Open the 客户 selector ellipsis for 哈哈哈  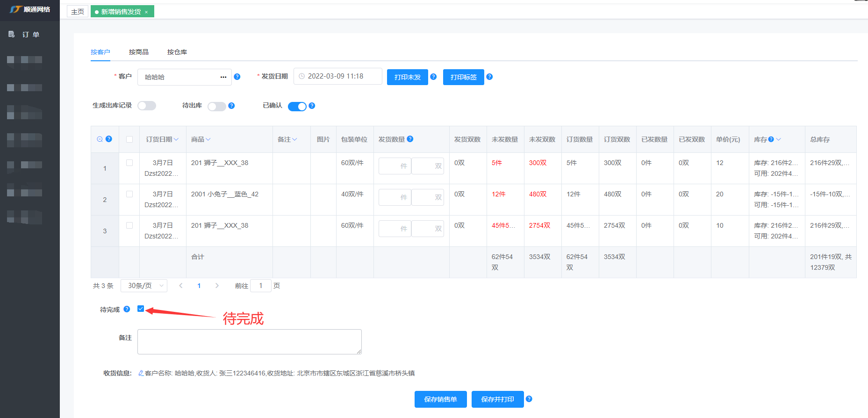pyautogui.click(x=223, y=77)
